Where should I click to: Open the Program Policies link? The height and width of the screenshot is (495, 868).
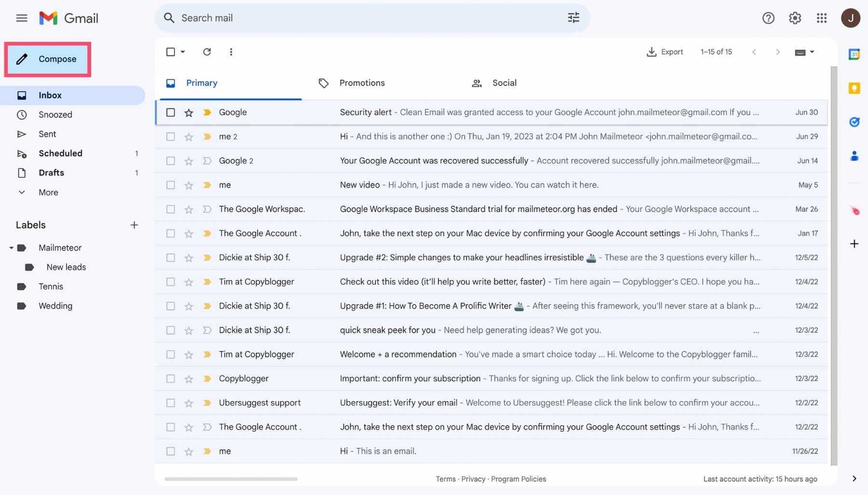[518, 479]
